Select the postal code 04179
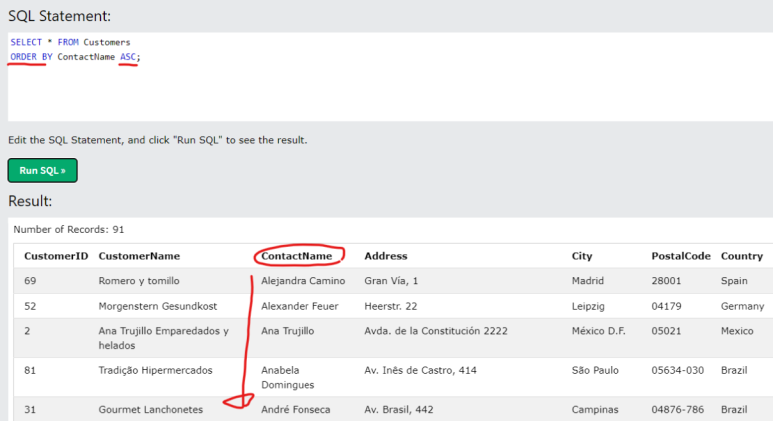Screen dimensions: 773x421 666,306
